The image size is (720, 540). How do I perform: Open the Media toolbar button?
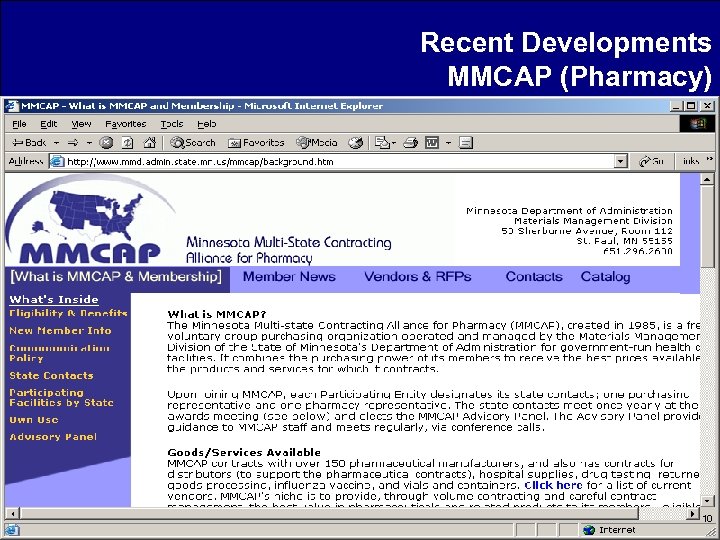pos(317,143)
